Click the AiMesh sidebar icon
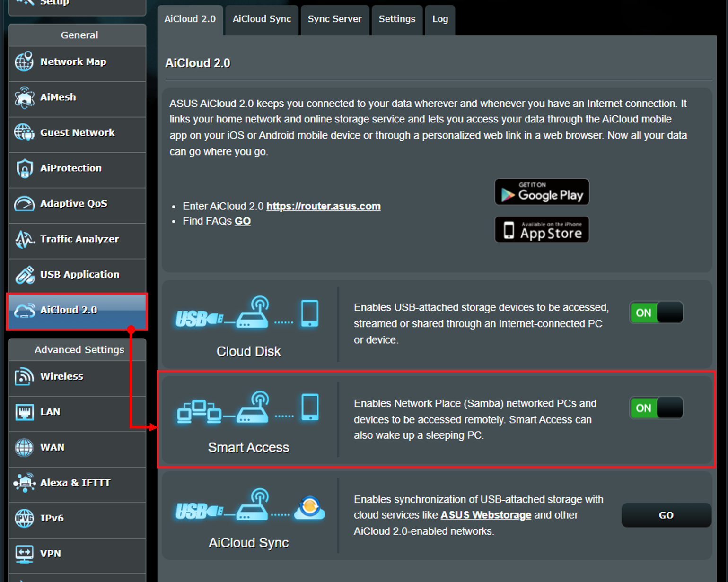Image resolution: width=728 pixels, height=582 pixels. pos(24,97)
